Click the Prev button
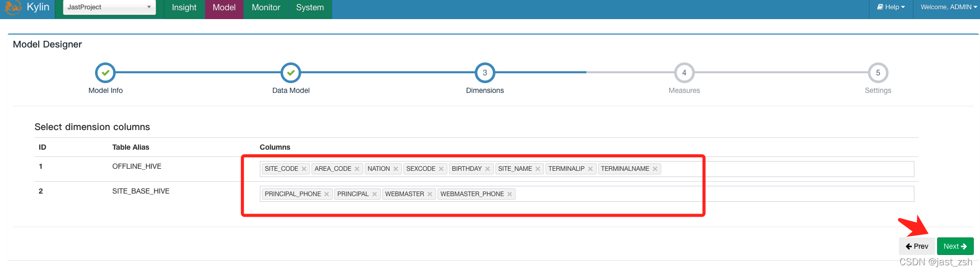 (917, 246)
